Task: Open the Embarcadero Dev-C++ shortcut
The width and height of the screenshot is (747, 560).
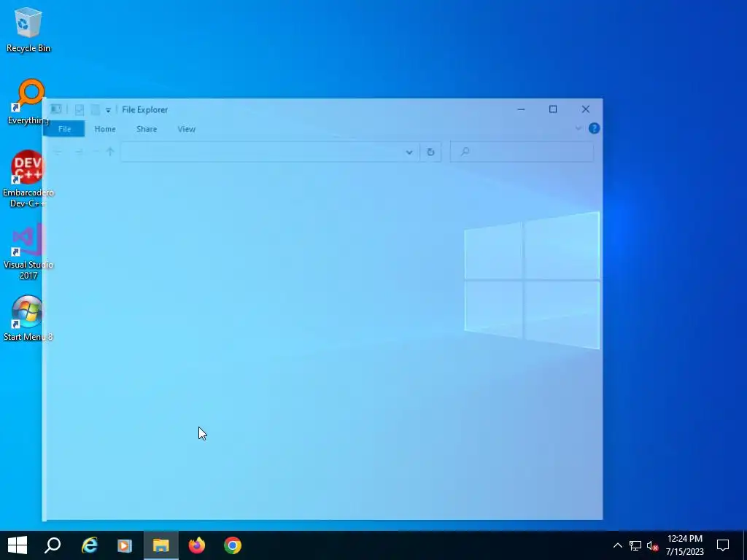Action: (28, 179)
